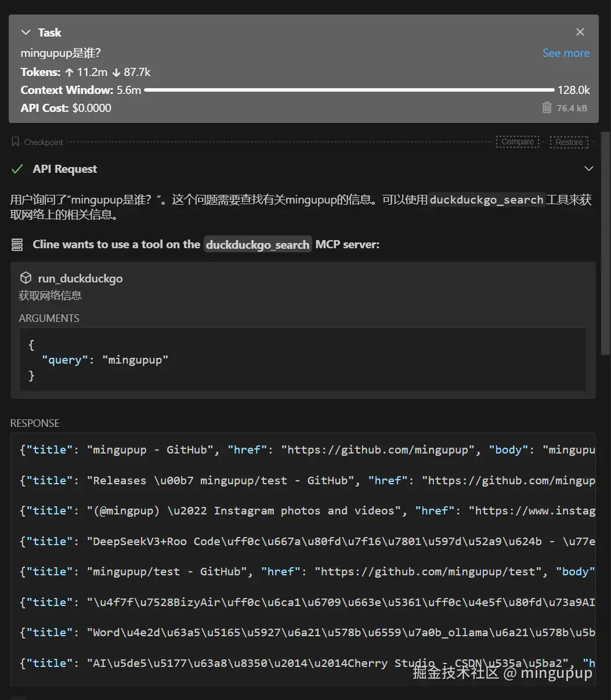The width and height of the screenshot is (611, 700).
Task: Click the MCP server icon
Action: click(x=17, y=245)
